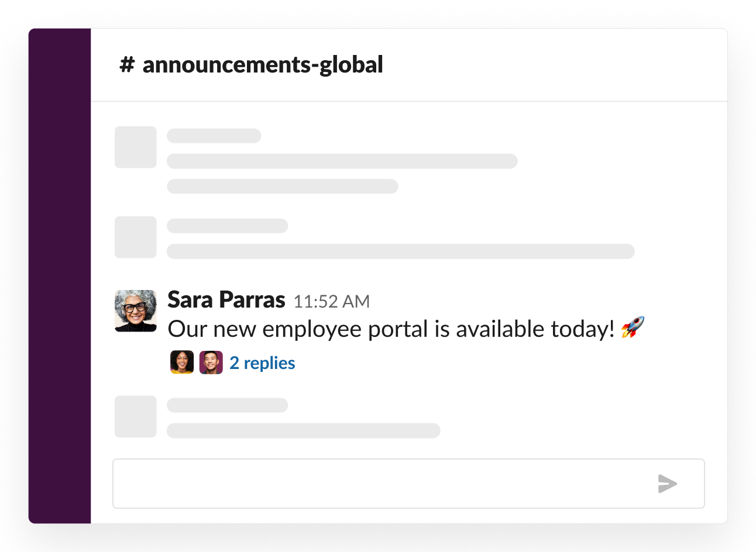This screenshot has width=756, height=552.
Task: Click the woman's avatar beside the replies link
Action: [182, 363]
